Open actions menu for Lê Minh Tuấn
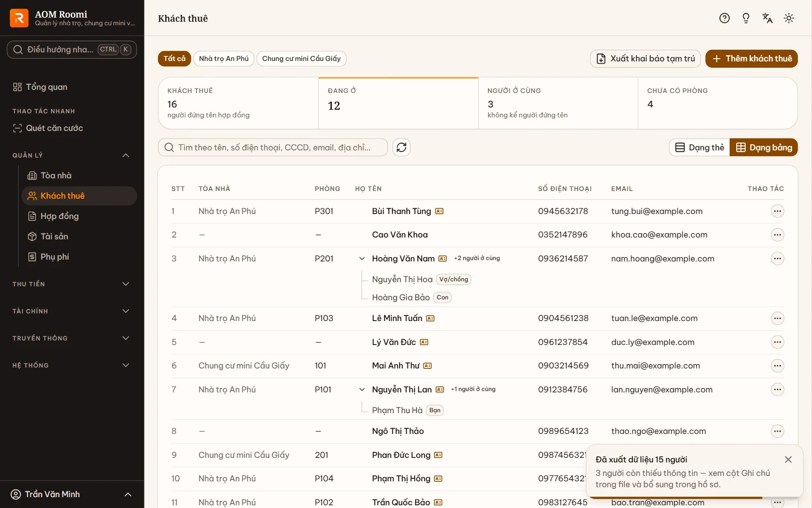 click(777, 318)
